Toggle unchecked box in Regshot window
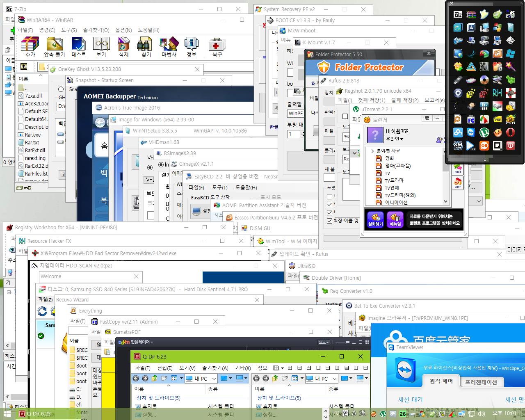The width and height of the screenshot is (525, 420). pyautogui.click(x=345, y=116)
